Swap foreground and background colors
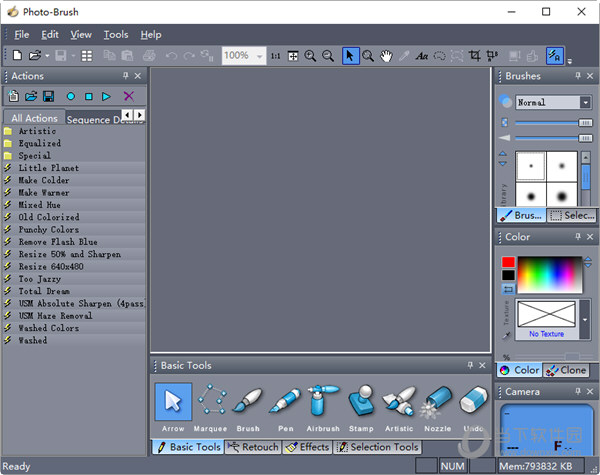This screenshot has width=600, height=475. point(509,289)
